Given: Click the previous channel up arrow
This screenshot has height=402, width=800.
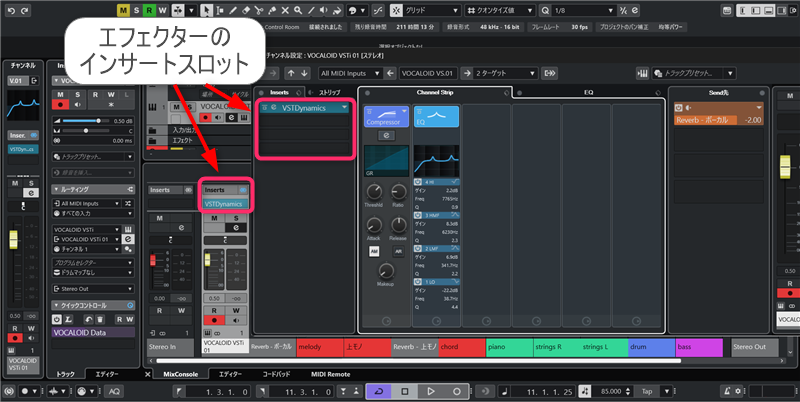Looking at the screenshot, I should pos(291,73).
